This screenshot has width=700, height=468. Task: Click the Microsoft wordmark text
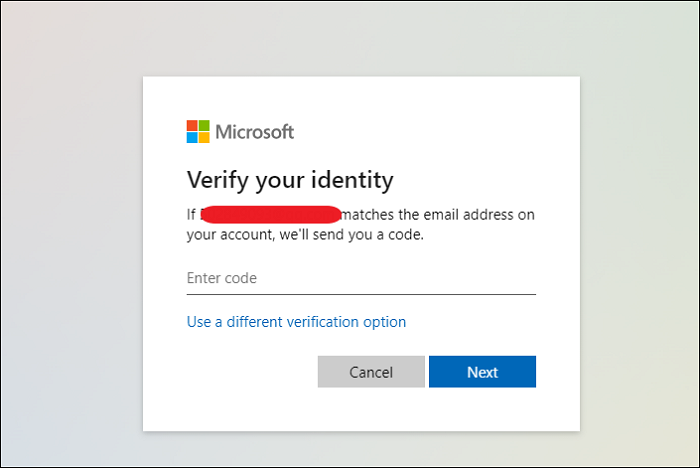pos(255,132)
